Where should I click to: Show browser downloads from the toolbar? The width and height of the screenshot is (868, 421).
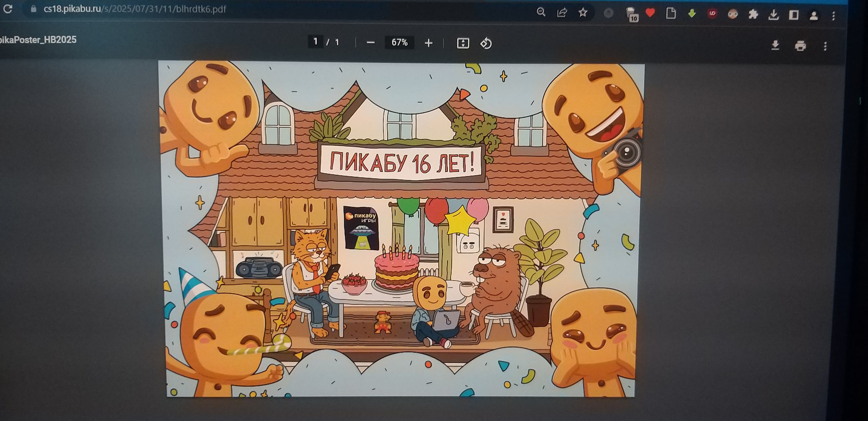[x=773, y=15]
